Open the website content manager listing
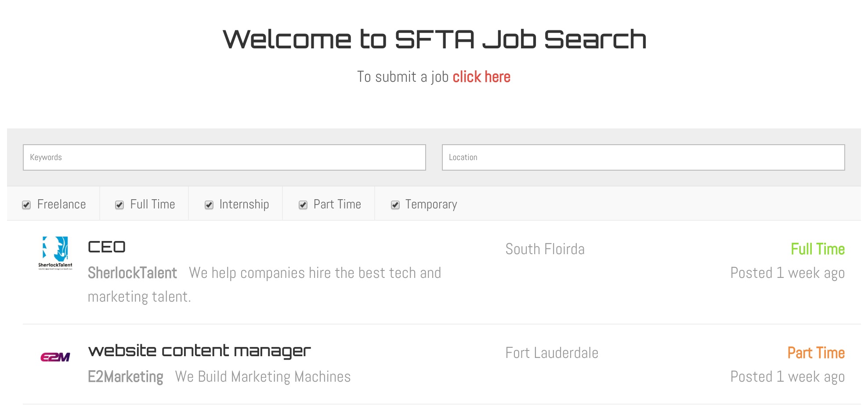Screen dimensions: 868x416 pyautogui.click(x=199, y=351)
